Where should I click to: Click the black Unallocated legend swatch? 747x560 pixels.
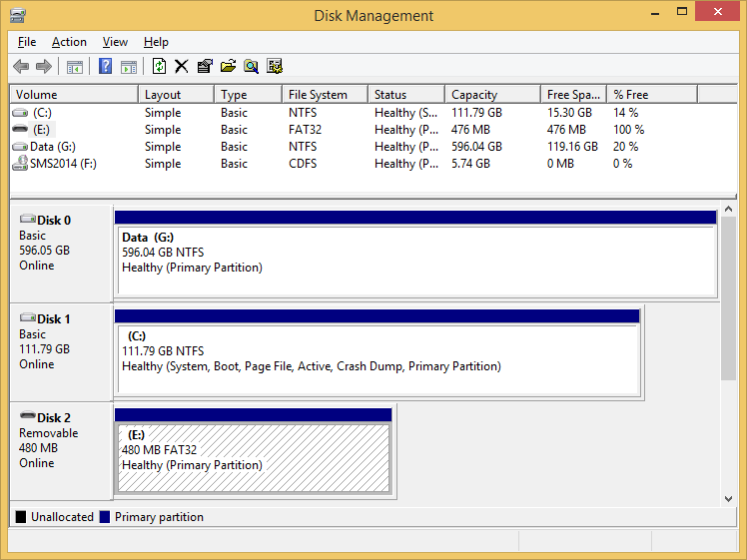pos(21,517)
